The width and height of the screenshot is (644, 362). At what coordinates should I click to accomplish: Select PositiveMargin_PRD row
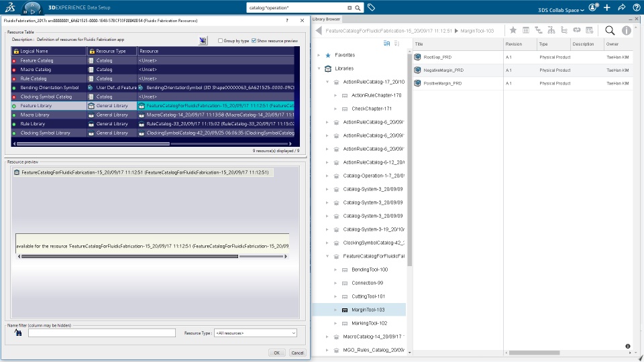click(x=523, y=83)
